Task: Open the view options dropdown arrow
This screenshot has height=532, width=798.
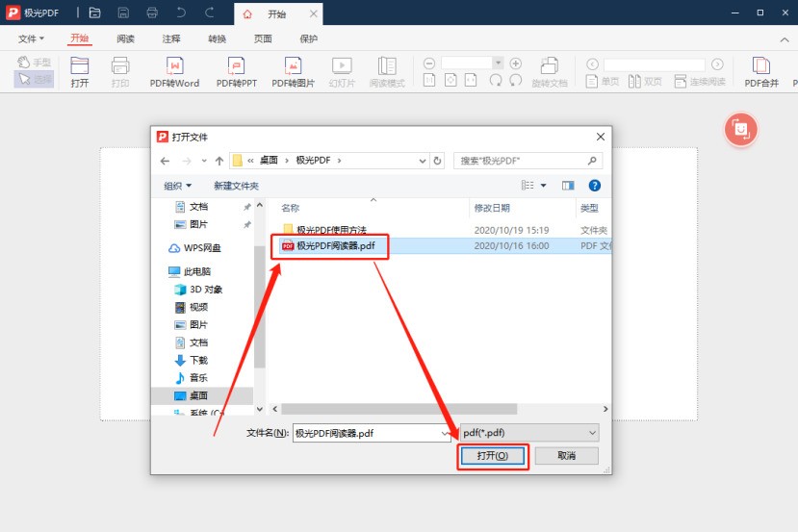Action: click(544, 186)
